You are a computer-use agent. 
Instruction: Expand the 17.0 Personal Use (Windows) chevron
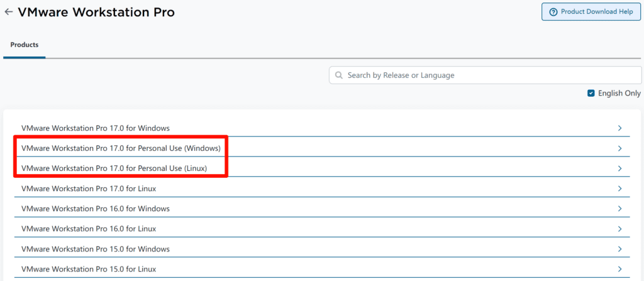[619, 148]
